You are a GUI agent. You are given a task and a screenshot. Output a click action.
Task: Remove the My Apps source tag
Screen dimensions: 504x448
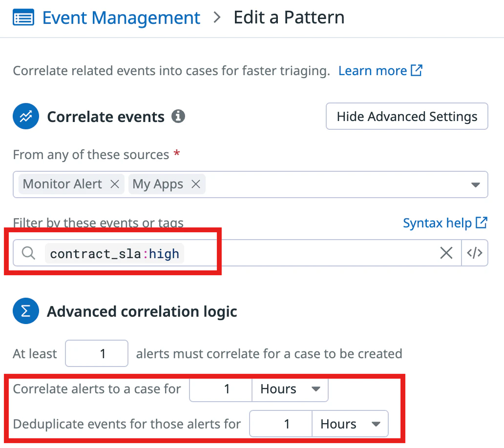[196, 184]
